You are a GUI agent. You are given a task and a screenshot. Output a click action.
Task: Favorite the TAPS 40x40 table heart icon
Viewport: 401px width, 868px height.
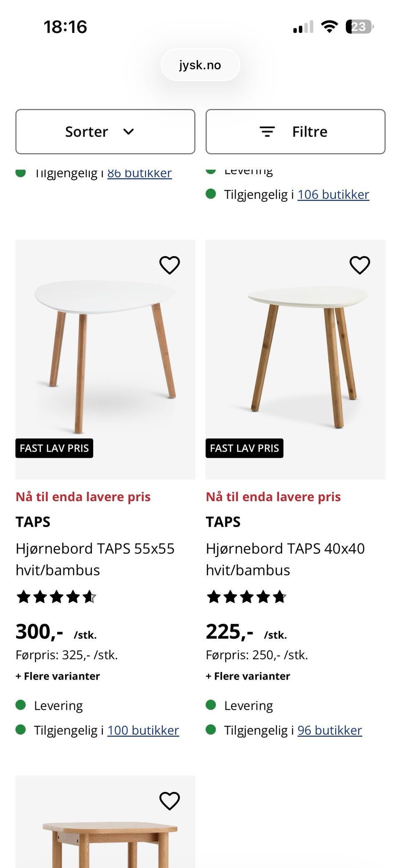[359, 265]
